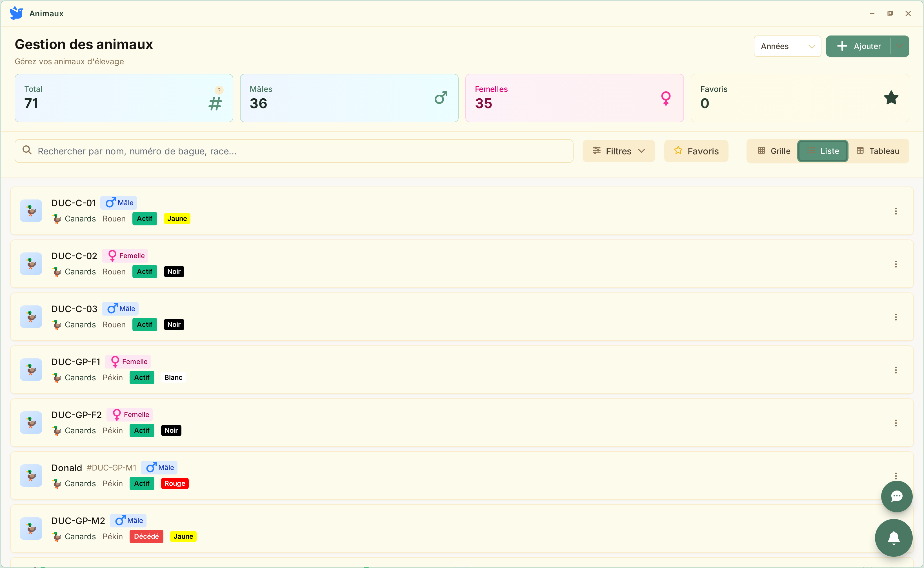The height and width of the screenshot is (568, 924).
Task: Open the three-dot menu for DUC-C-01
Action: [x=896, y=211]
